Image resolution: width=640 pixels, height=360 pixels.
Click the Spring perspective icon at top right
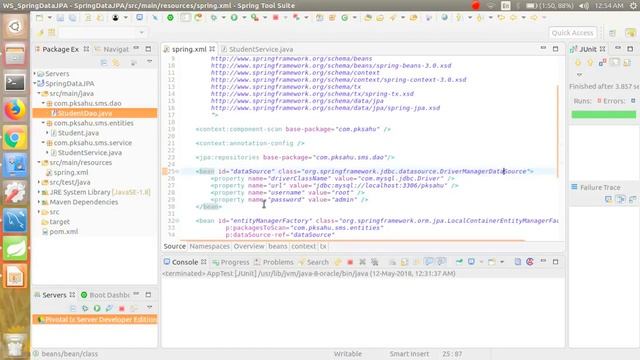(630, 33)
